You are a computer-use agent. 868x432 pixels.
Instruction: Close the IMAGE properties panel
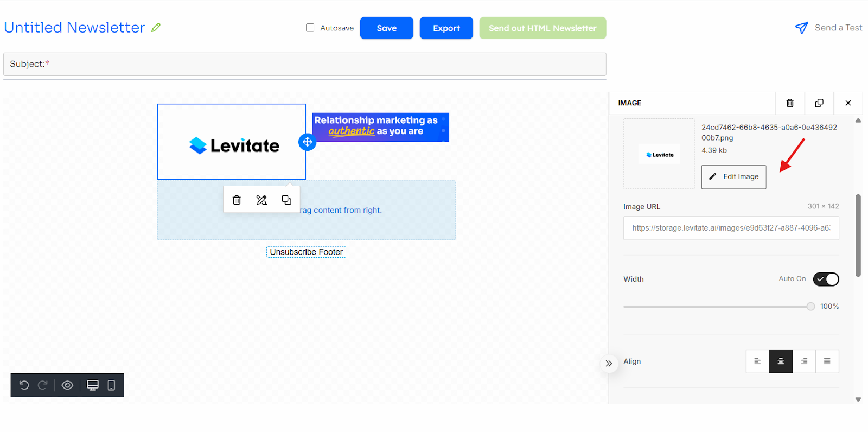point(848,103)
